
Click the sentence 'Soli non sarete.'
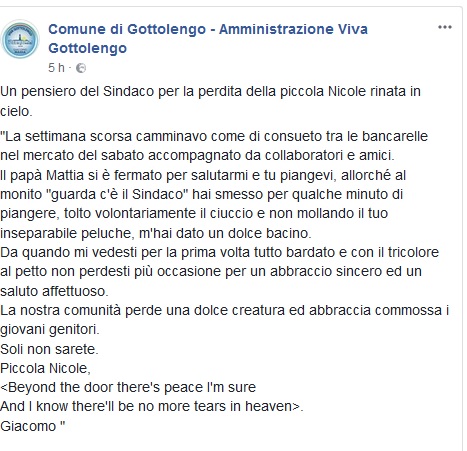tap(49, 349)
